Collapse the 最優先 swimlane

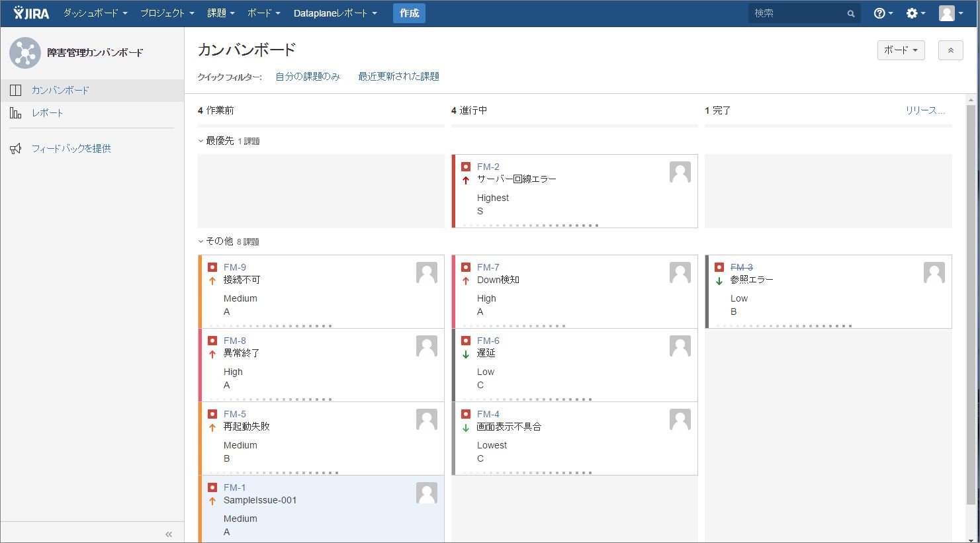(201, 141)
